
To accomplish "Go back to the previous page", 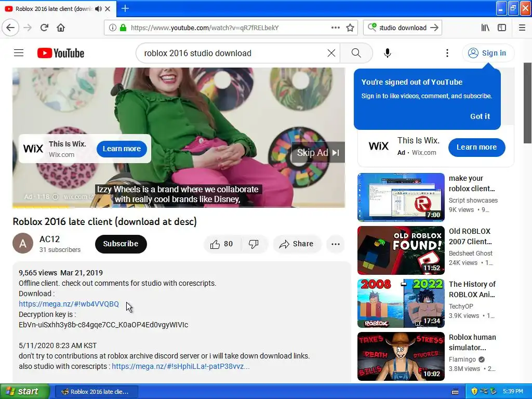I will tap(10, 28).
